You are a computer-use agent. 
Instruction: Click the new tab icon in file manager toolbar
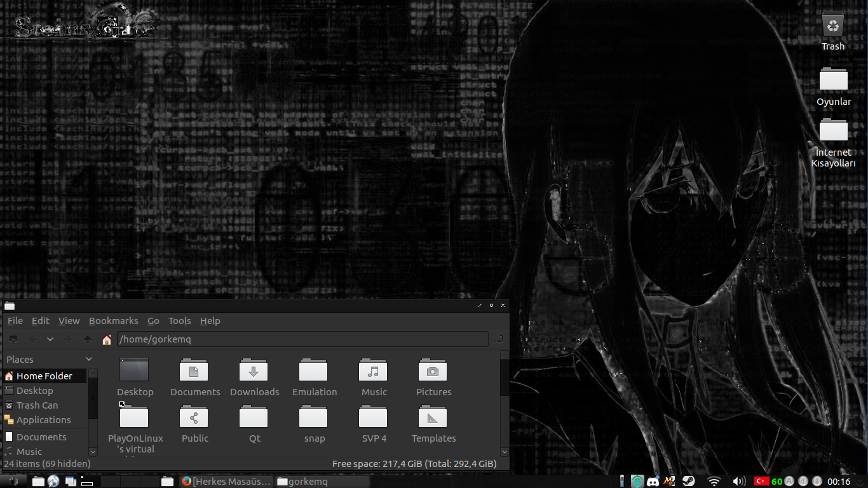(13, 339)
